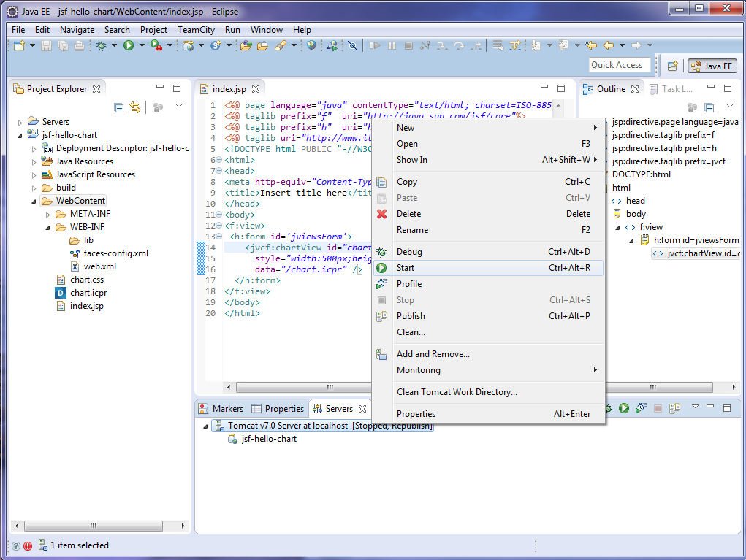Click Publish icon in Servers view toolbar

coord(674,408)
